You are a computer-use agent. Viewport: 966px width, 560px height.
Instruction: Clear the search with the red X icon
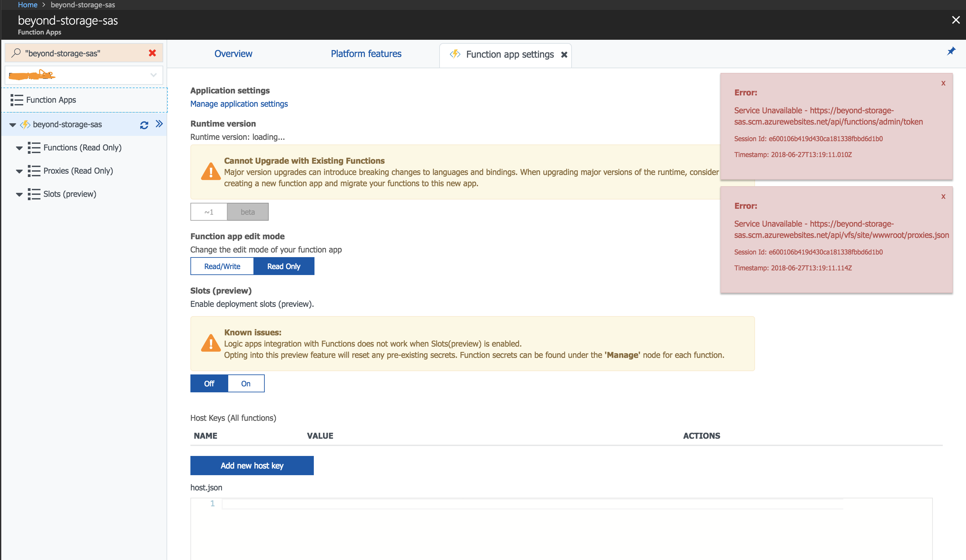pyautogui.click(x=153, y=53)
